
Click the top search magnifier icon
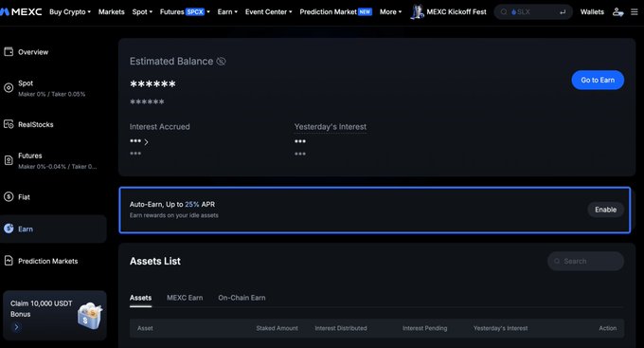[504, 12]
